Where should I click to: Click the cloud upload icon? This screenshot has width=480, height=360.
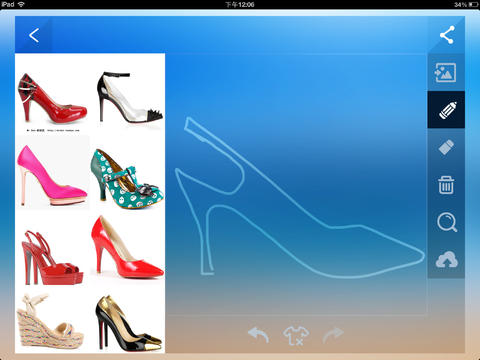[447, 259]
